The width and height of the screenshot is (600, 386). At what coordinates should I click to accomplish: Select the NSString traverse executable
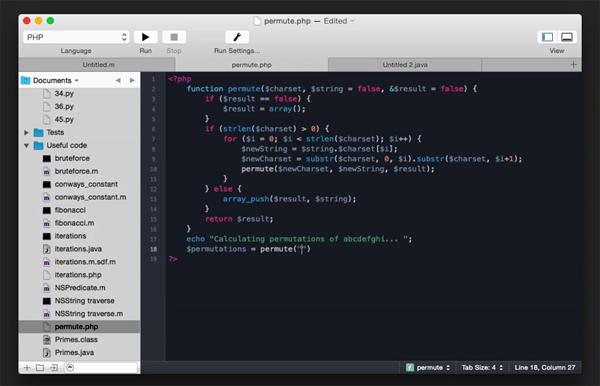[85, 301]
